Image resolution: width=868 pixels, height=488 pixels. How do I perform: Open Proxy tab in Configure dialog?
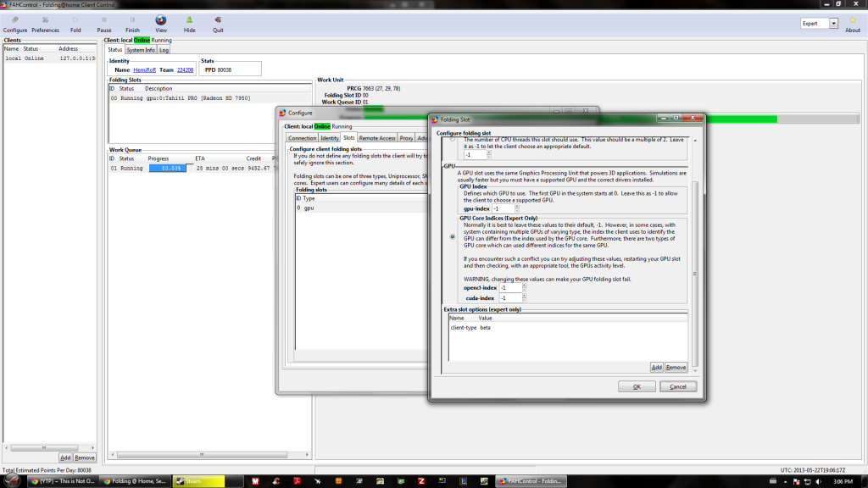coord(406,138)
